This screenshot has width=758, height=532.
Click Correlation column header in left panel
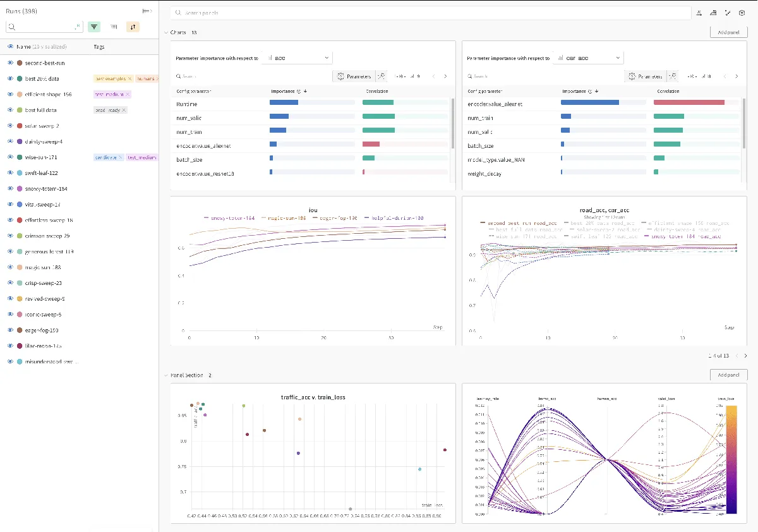click(377, 91)
